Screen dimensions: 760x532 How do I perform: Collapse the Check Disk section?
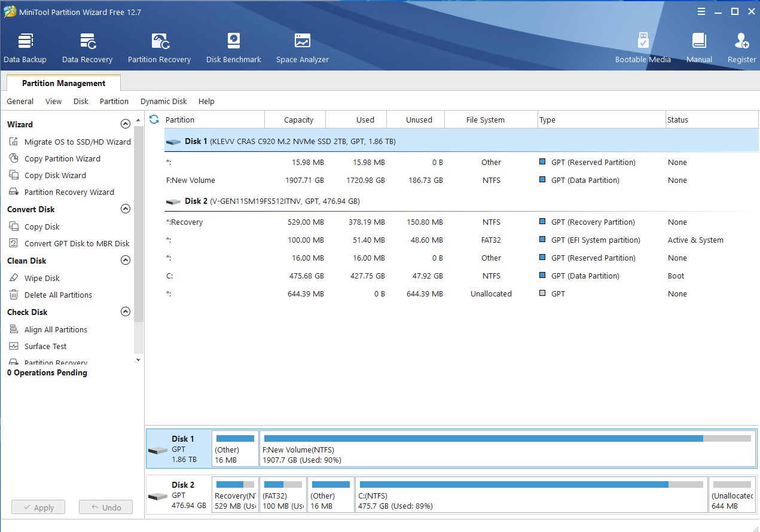coord(126,312)
